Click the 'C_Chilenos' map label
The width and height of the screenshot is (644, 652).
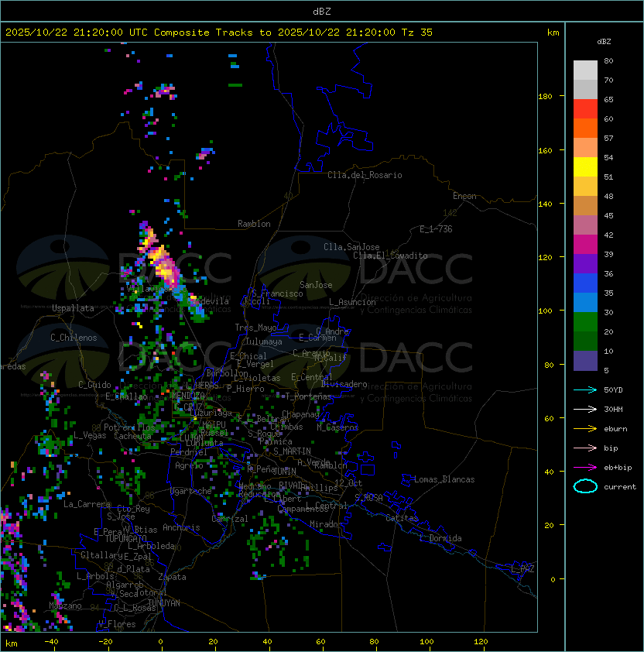click(74, 338)
